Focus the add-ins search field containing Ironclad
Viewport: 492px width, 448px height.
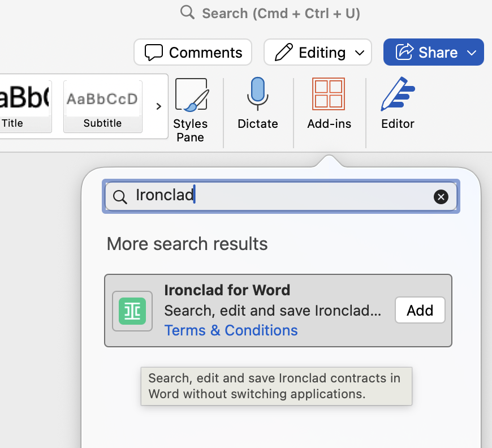(281, 196)
